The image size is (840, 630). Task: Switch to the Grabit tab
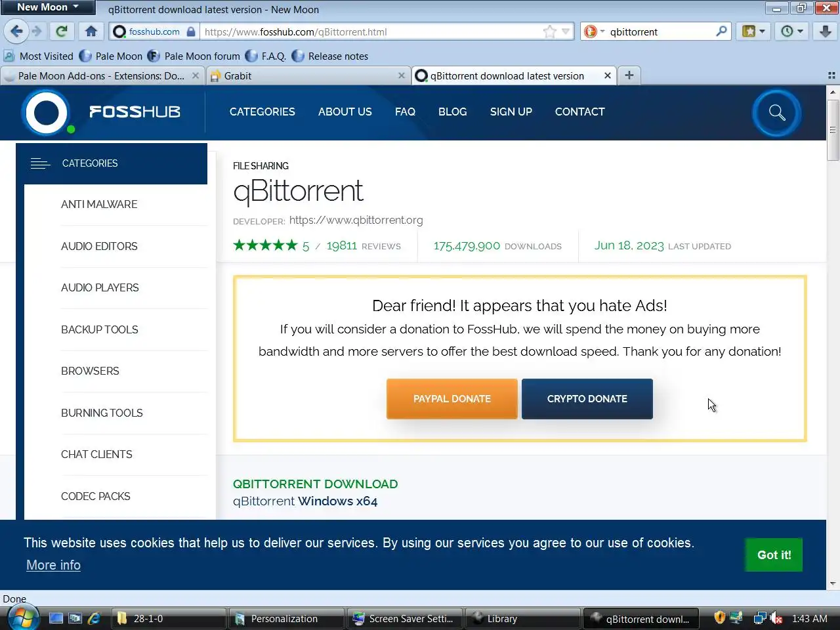(x=308, y=76)
